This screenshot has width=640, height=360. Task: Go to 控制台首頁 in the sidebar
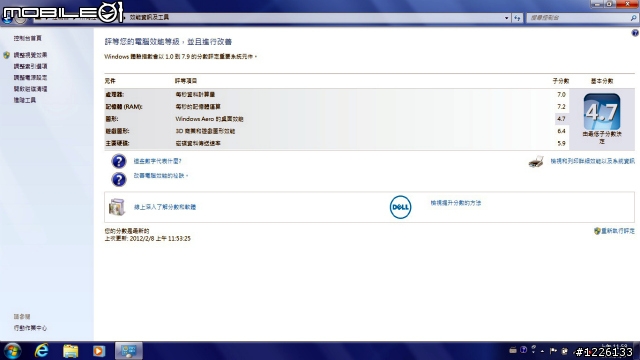point(27,38)
